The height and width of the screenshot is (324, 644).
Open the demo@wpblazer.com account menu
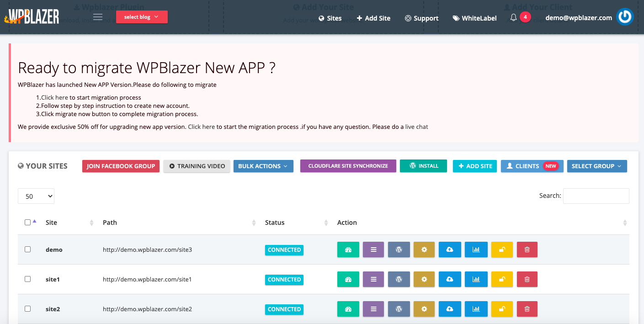click(x=579, y=18)
